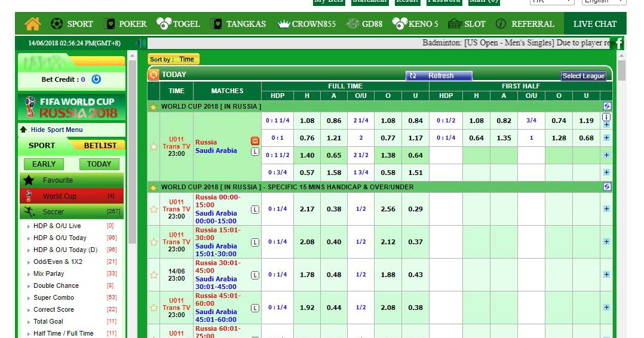Bet over odds 2.56 for 00:00-15:00
Screen dimensions: 644x338
[388, 209]
